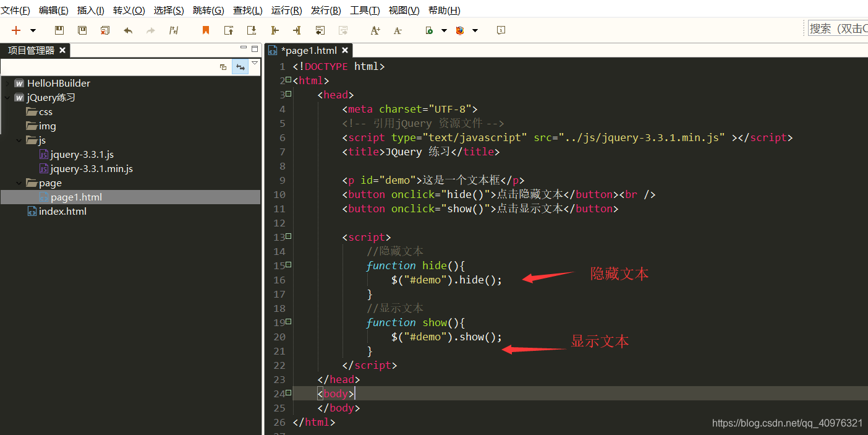This screenshot has width=868, height=435.
Task: Open the 帮助(H) menu
Action: (444, 11)
